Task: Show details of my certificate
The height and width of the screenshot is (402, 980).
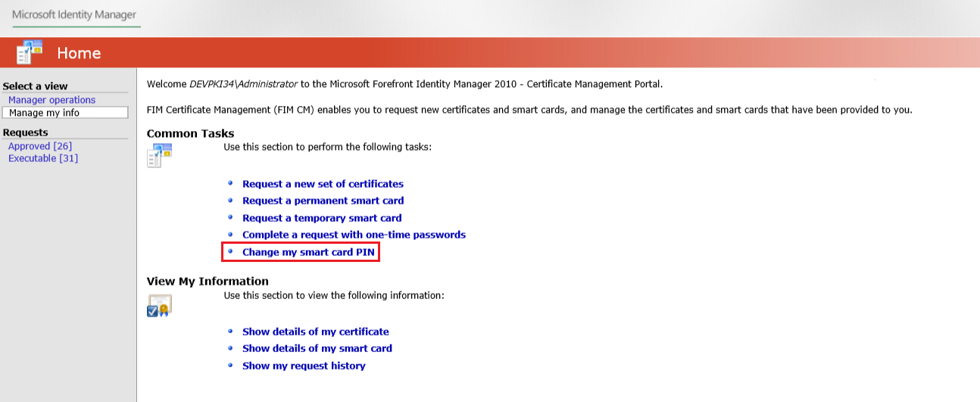Action: pos(315,332)
